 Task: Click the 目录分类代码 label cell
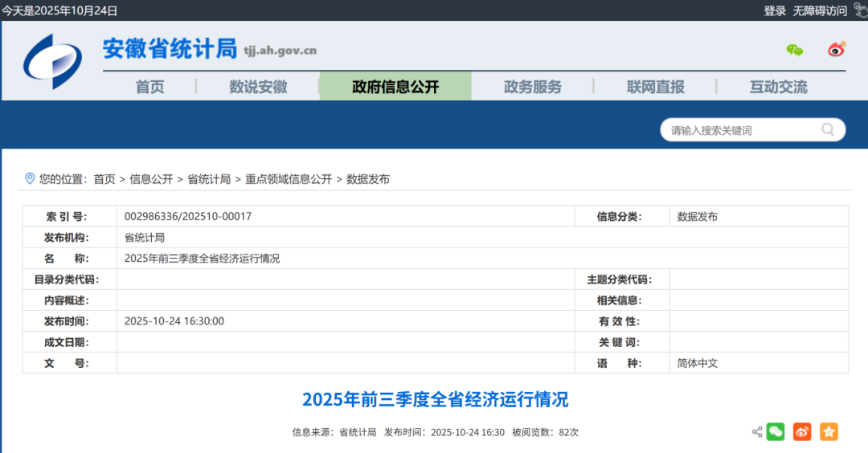point(69,280)
